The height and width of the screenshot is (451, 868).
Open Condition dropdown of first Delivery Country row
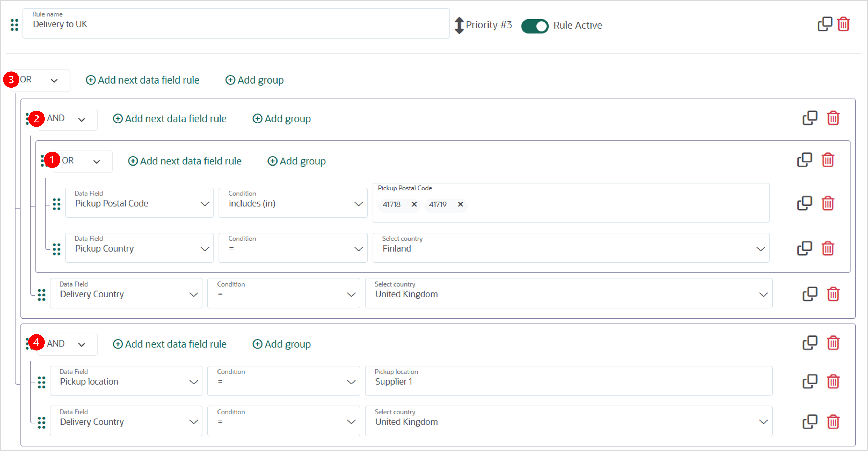(283, 293)
